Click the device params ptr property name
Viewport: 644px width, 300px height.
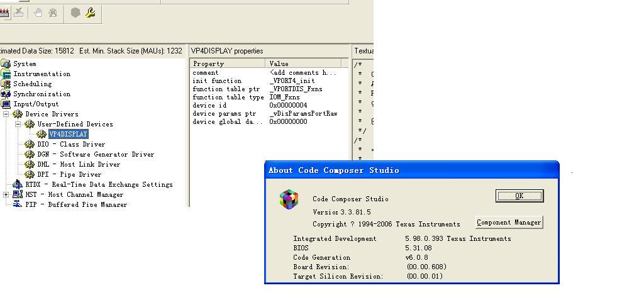point(225,113)
